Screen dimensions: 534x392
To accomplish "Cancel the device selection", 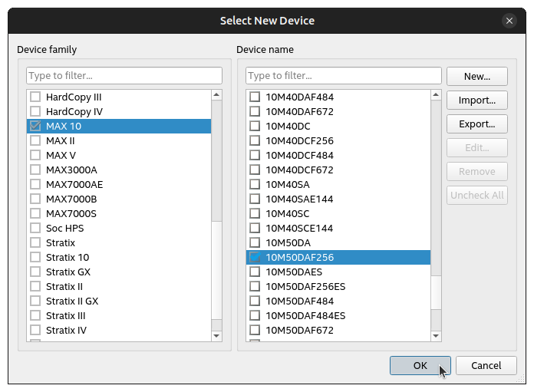I will click(x=486, y=366).
